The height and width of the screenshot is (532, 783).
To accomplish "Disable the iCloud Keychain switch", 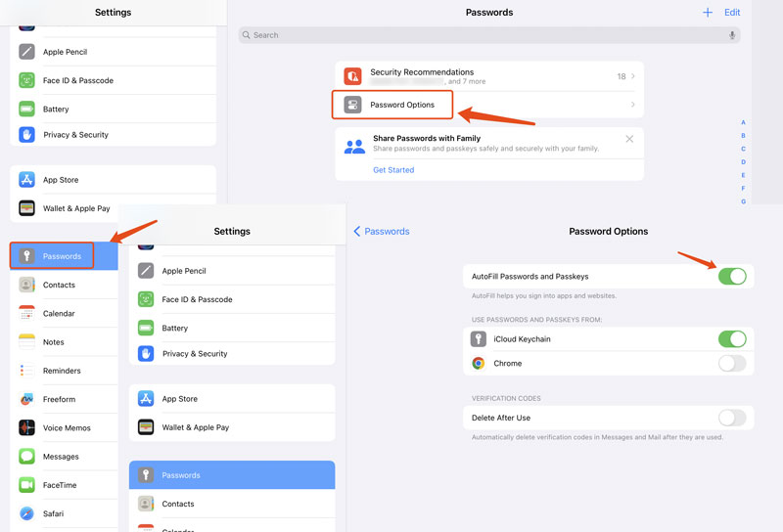I will point(732,339).
